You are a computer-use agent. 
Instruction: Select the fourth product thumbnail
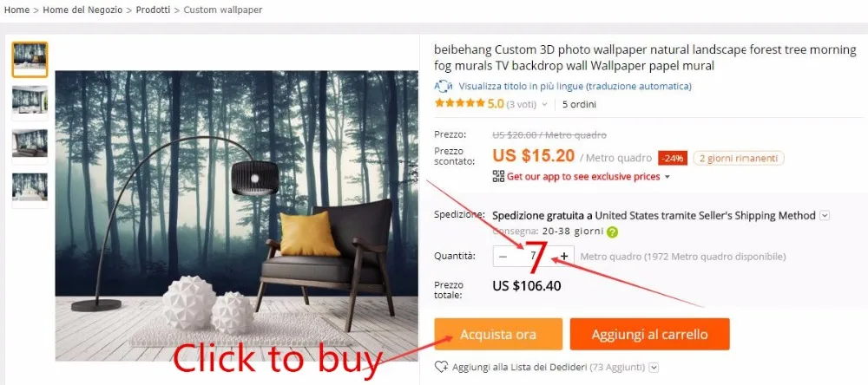[x=30, y=190]
